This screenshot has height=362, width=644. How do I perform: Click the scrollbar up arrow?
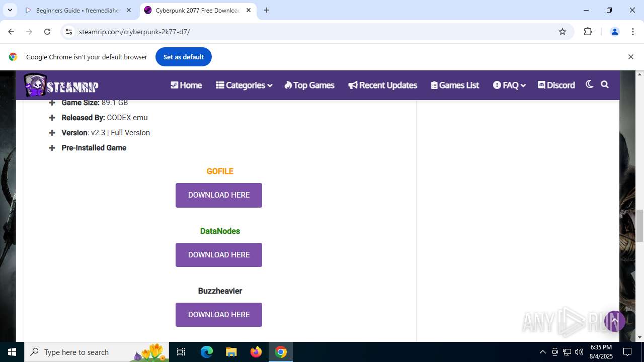(640, 74)
